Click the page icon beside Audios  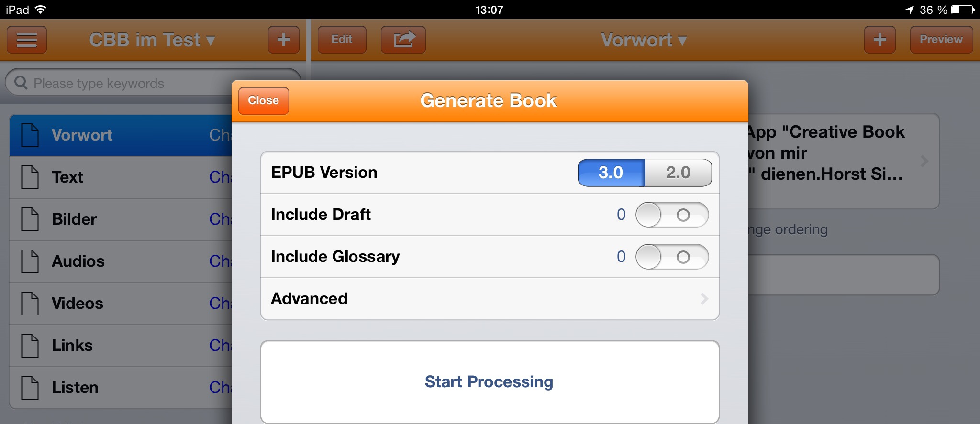pos(30,261)
